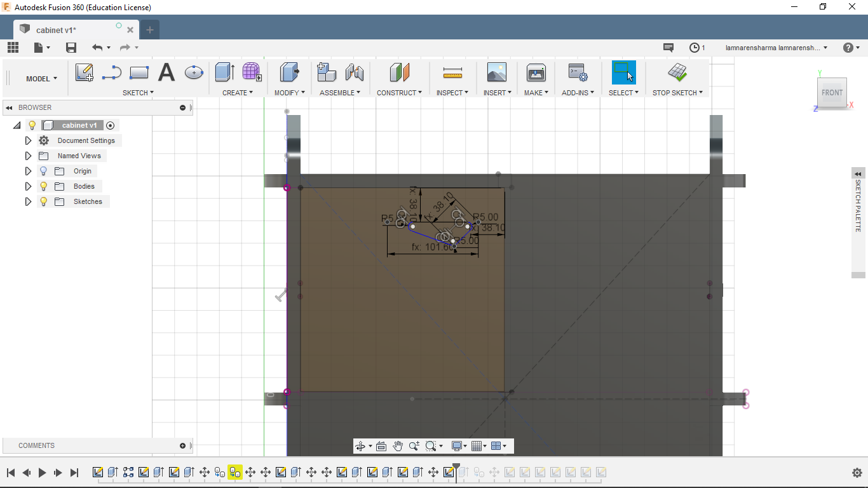Click the FRONT face of the ViewCube
Screen dimensions: 868x488
(x=832, y=93)
